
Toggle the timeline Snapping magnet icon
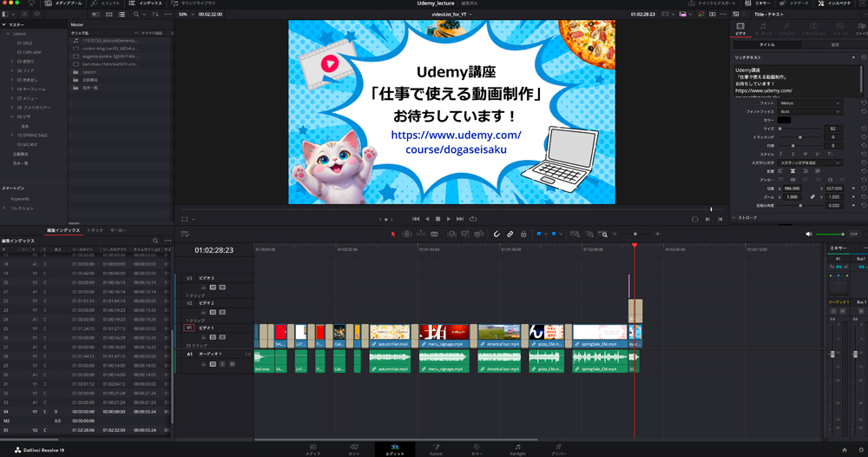click(x=497, y=234)
